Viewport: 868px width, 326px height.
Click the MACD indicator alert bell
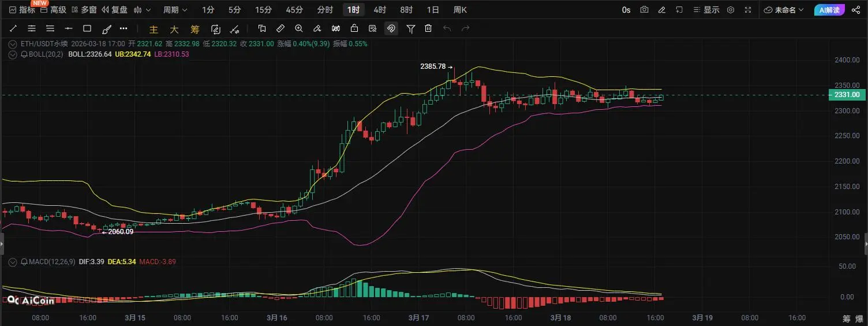pos(24,262)
